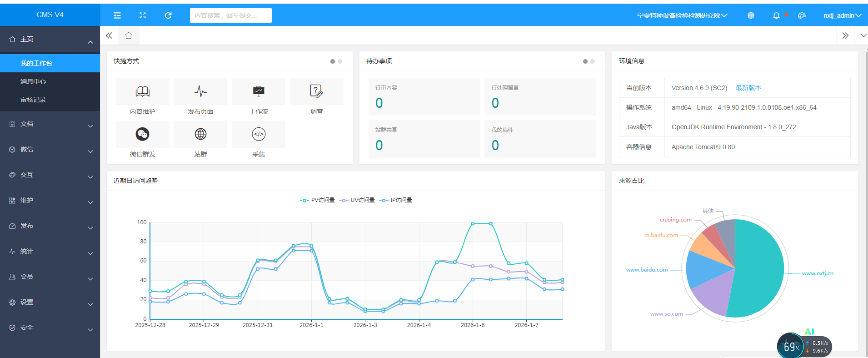Open the 微信群发 WeChat icon shortcut
868x358 pixels.
(x=142, y=134)
